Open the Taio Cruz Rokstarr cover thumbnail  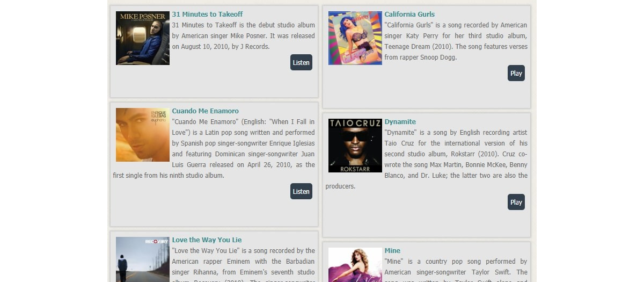pos(355,146)
